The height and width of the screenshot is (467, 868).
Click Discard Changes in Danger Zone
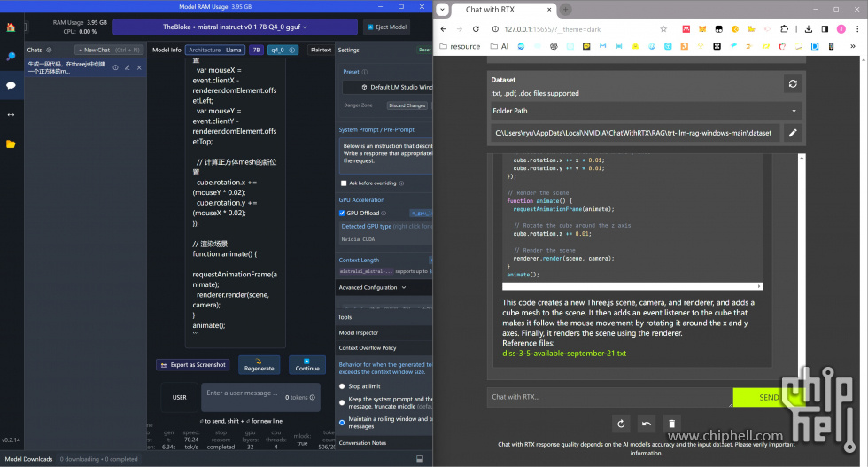point(407,105)
